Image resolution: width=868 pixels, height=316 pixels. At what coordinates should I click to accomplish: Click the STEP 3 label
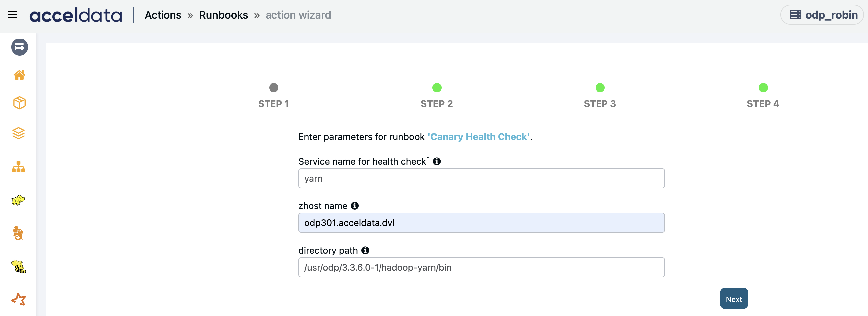pos(600,104)
